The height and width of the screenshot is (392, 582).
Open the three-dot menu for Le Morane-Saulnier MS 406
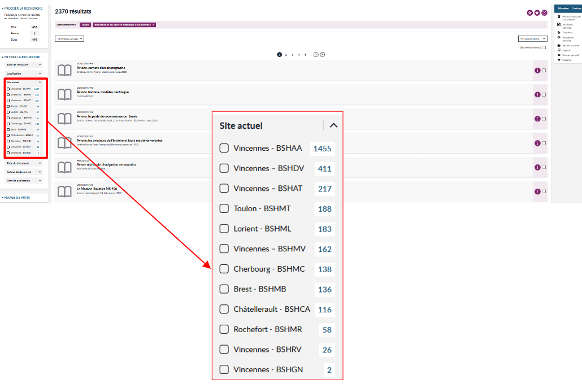pos(537,191)
